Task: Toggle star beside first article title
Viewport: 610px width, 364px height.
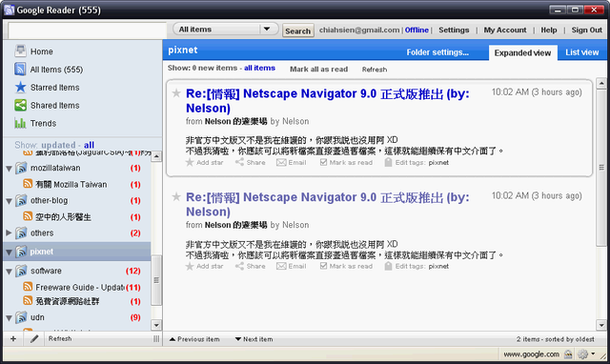Action: point(176,93)
